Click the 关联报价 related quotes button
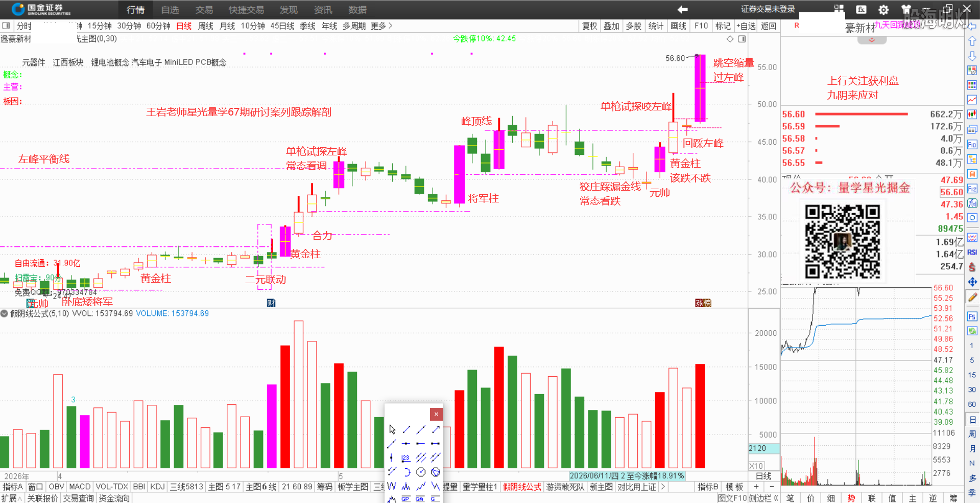Viewport: 980px width, 503px height. 42,498
